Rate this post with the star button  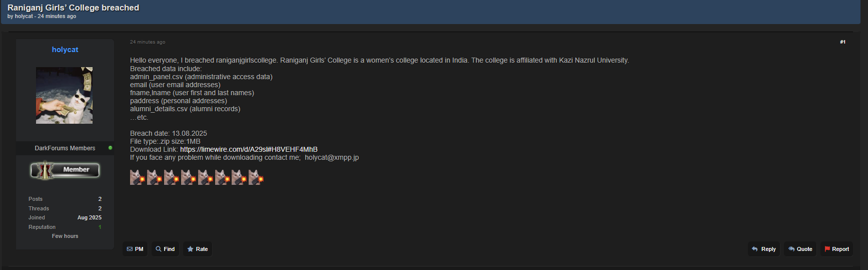point(198,249)
